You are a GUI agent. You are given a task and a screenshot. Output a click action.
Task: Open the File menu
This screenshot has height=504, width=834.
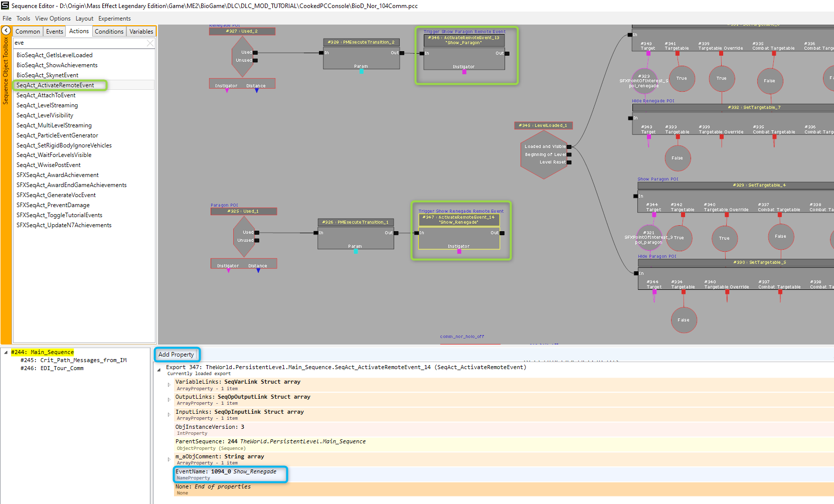point(7,19)
